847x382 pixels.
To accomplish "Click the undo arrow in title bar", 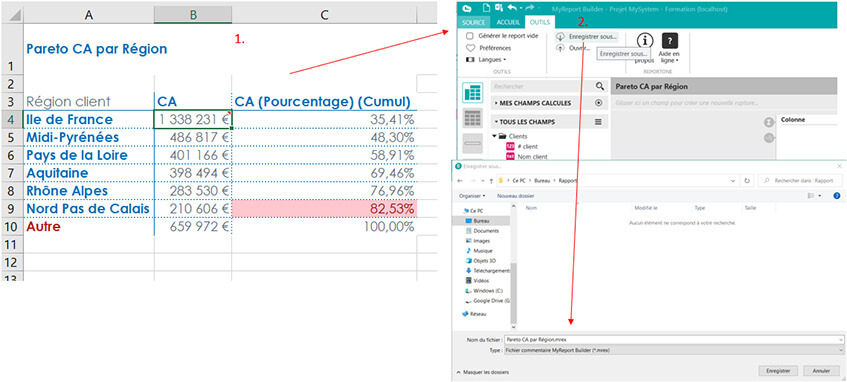I will click(512, 8).
